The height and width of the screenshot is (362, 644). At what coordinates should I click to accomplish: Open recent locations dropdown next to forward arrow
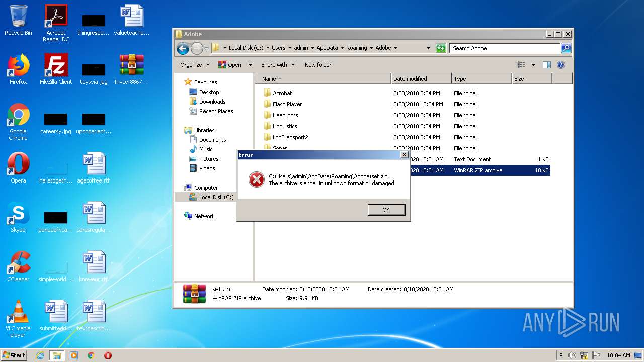tap(206, 48)
